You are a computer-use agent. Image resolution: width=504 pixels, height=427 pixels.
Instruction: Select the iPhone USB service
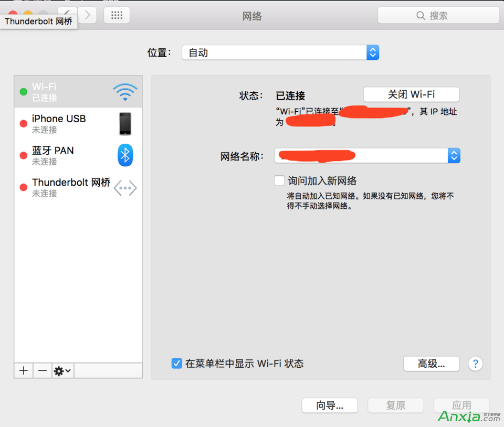click(x=78, y=124)
